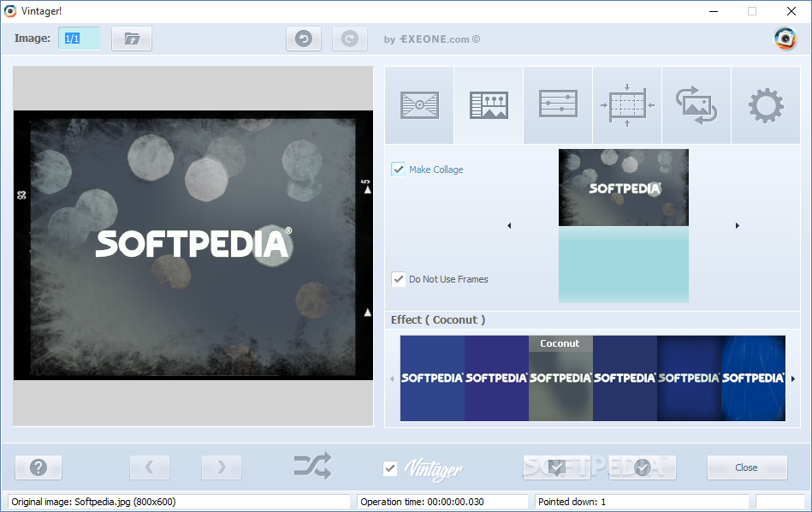The height and width of the screenshot is (512, 812).
Task: Click the Original image status text
Action: [94, 502]
